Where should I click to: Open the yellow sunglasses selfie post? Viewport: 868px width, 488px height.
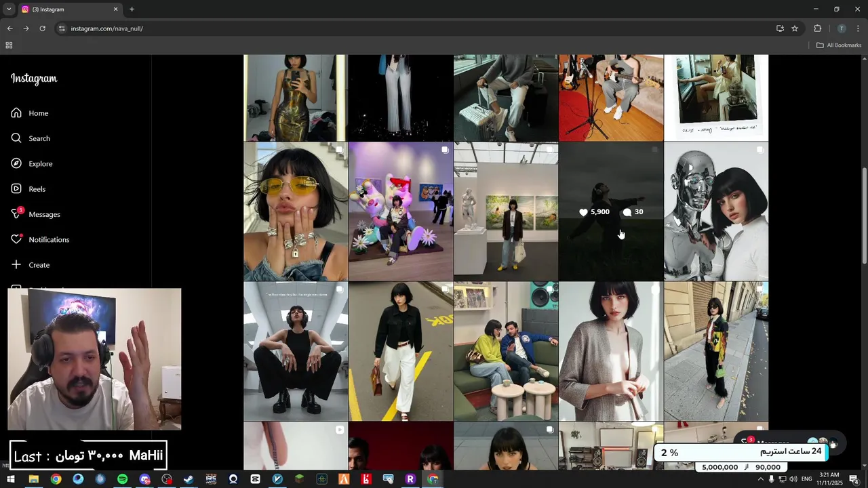pos(296,211)
